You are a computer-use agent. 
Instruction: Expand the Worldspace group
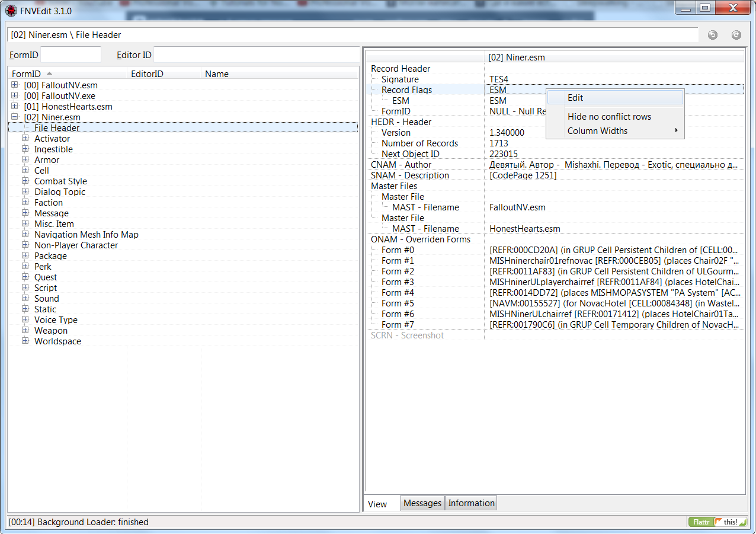tap(25, 341)
